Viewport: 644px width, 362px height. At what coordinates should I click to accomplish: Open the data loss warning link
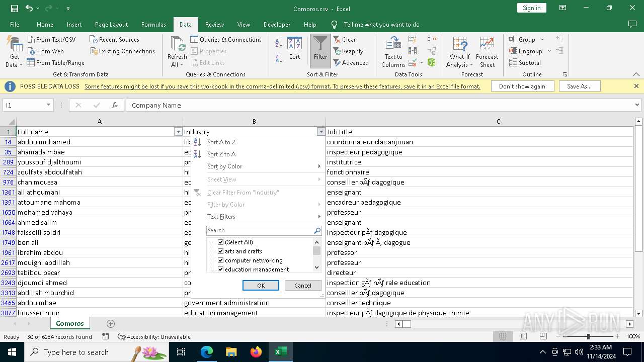[x=282, y=86]
